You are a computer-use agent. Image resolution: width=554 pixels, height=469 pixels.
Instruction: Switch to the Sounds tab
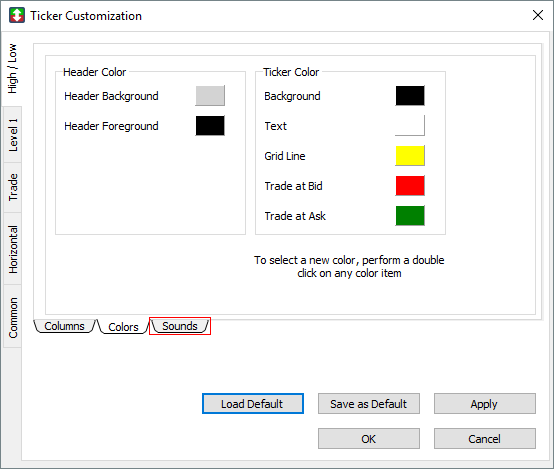click(180, 326)
